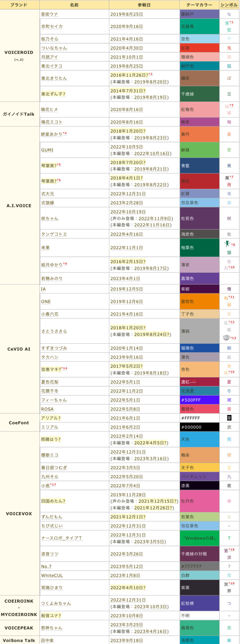The image size is (240, 644).
Task: Open footnote *9 next to 結月ゆかり
Action: [65, 264]
